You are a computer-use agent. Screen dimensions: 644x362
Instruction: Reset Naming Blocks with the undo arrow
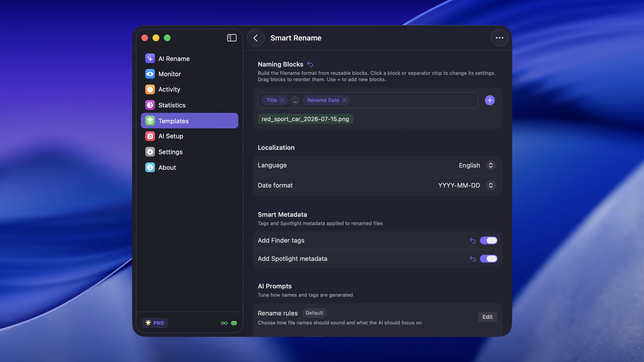click(310, 64)
